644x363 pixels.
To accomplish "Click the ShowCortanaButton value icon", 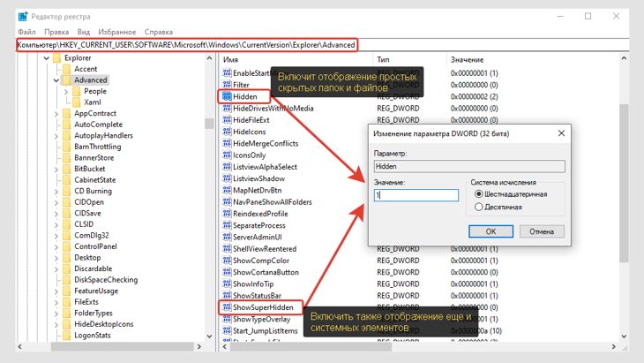I will pyautogui.click(x=227, y=272).
